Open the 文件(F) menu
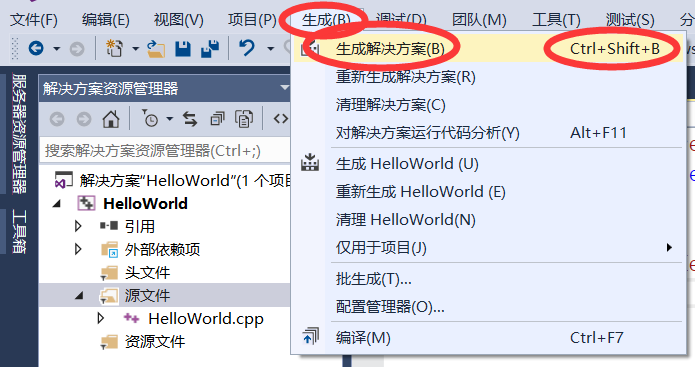This screenshot has height=367, width=695. (34, 20)
